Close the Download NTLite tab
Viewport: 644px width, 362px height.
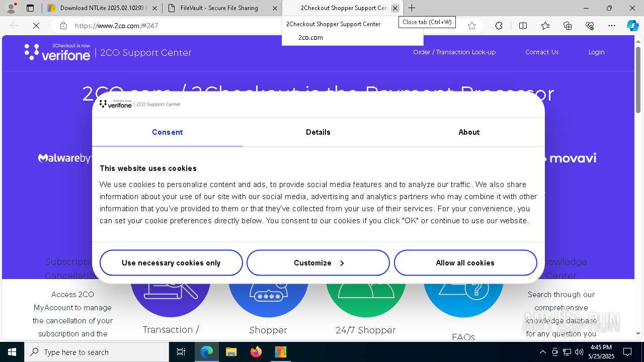pyautogui.click(x=154, y=8)
